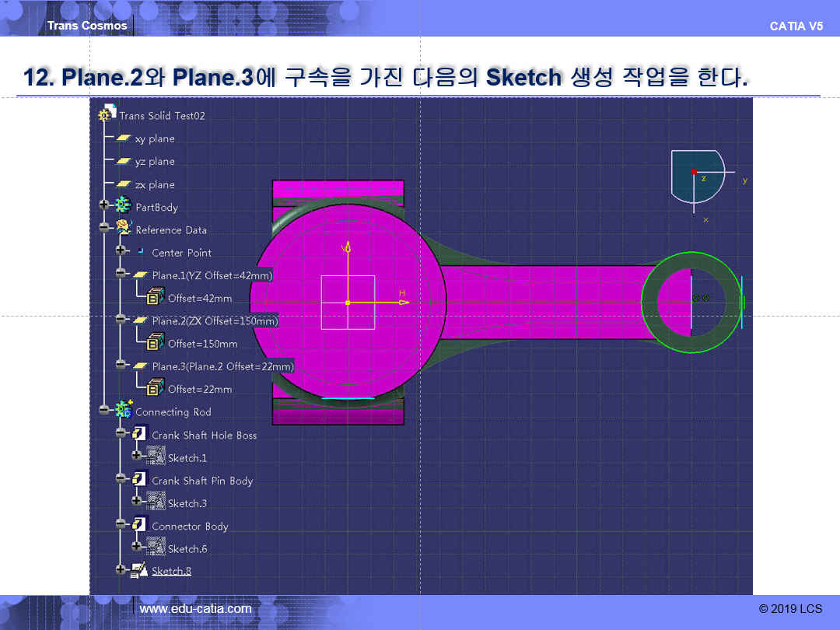The height and width of the screenshot is (630, 840).
Task: Select 'Plane.3(Plane.2 Offset=22mm)' label
Action: pos(223,366)
